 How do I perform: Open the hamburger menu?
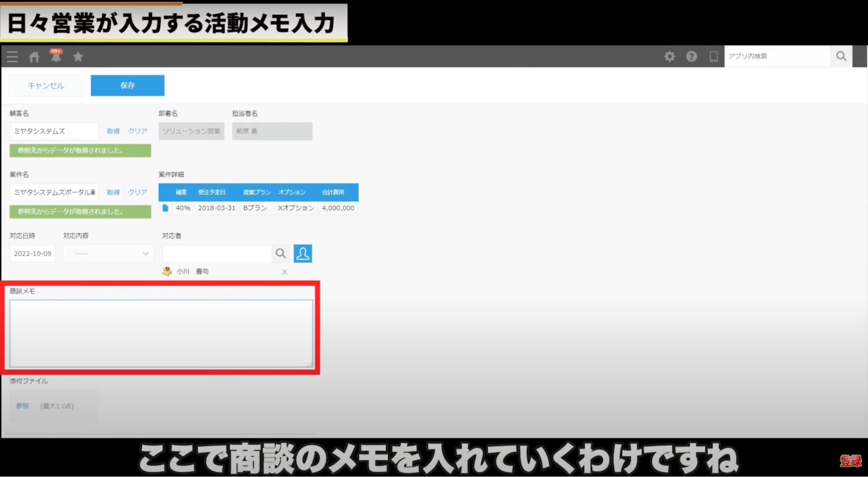click(13, 56)
